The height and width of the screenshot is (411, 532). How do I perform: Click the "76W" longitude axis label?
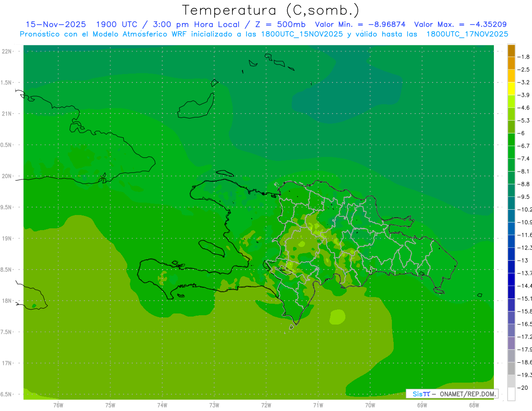tap(58, 405)
